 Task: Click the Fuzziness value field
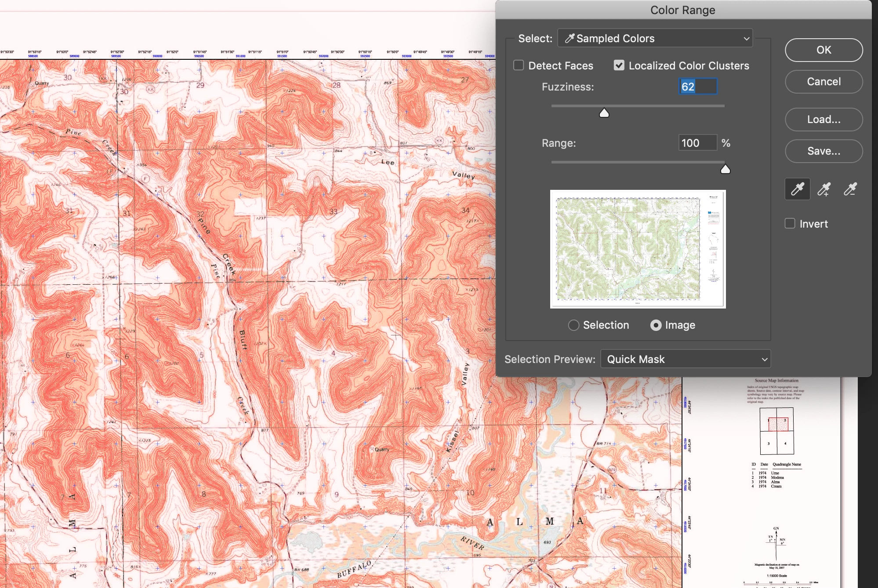697,87
